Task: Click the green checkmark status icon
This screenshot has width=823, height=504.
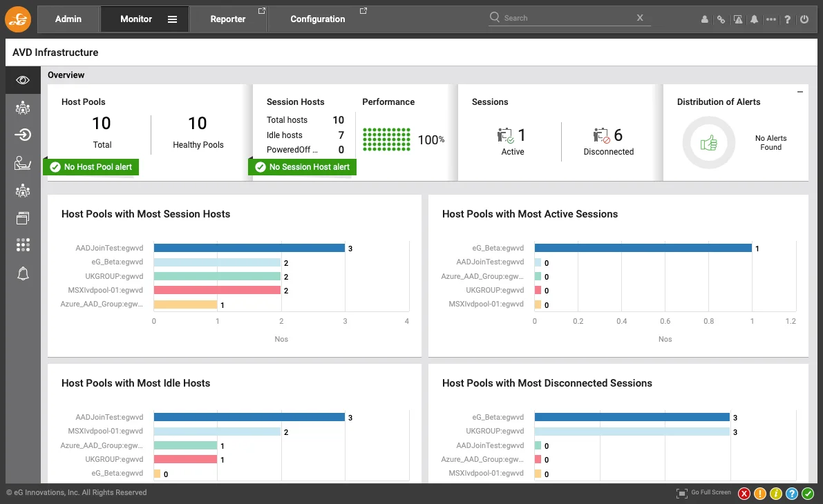Action: pos(808,494)
